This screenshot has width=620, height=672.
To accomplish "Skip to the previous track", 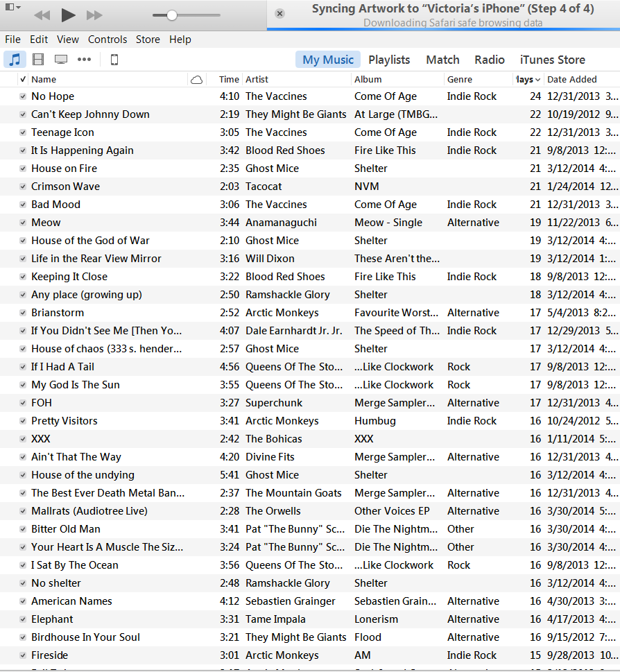I will pyautogui.click(x=42, y=15).
